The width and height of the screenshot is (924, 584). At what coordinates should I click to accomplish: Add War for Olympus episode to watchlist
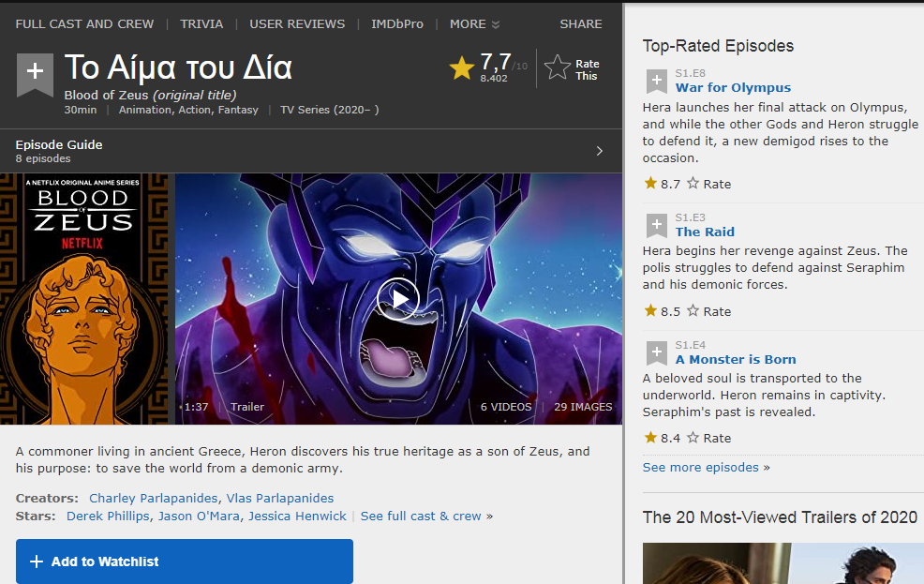(x=657, y=81)
